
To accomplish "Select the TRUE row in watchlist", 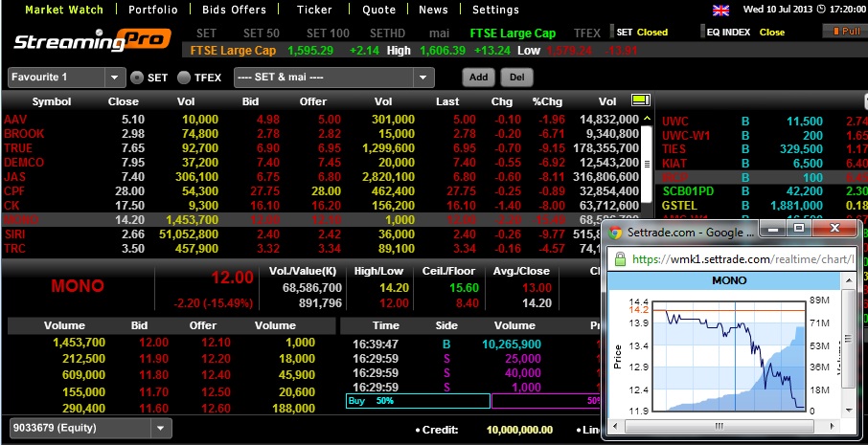I will click(321, 147).
